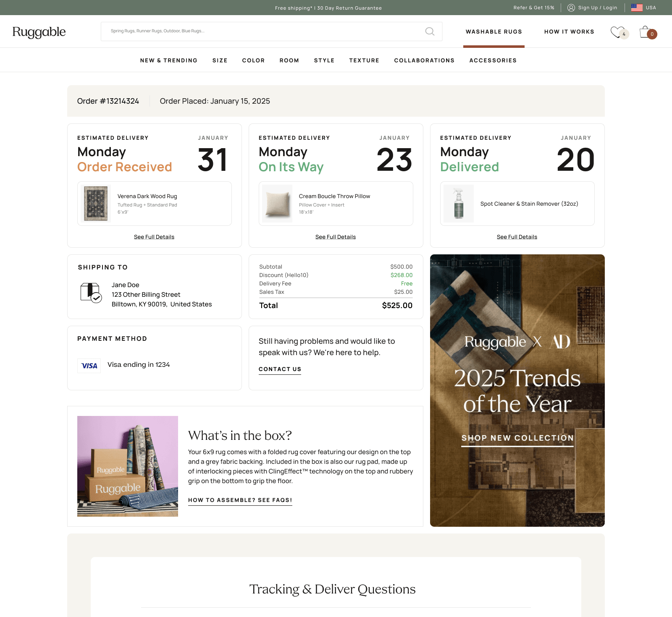Open Texture menu

pos(364,60)
